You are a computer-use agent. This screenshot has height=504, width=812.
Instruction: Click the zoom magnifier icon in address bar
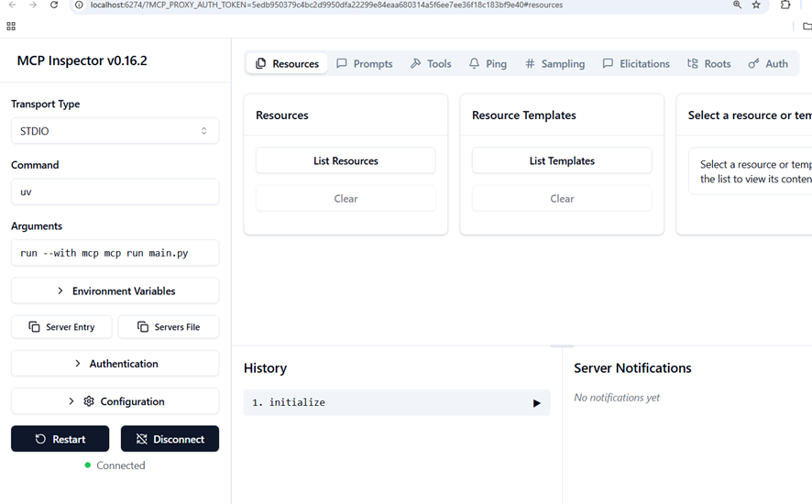pyautogui.click(x=737, y=5)
